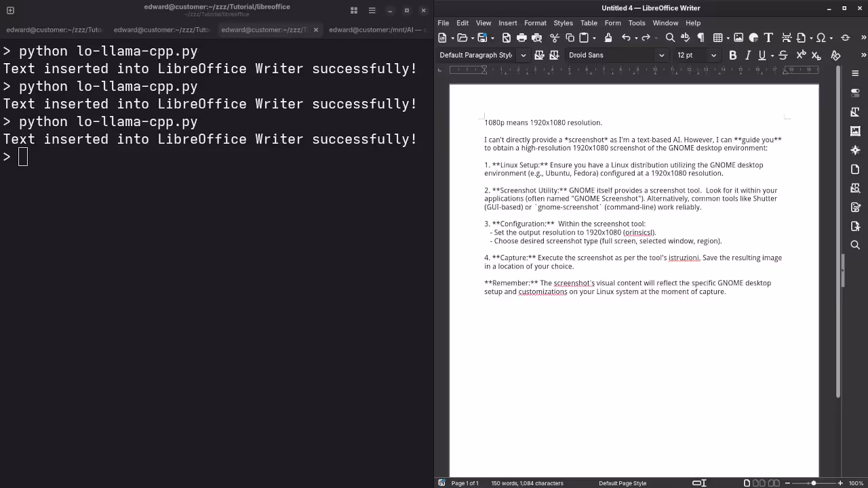This screenshot has width=868, height=488.
Task: Export the document directly as PDF
Action: coord(506,37)
